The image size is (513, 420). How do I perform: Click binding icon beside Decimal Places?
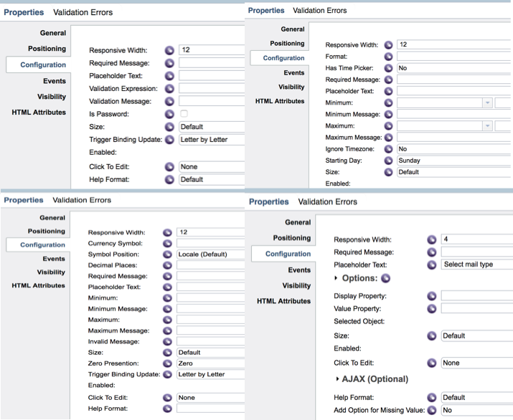coord(167,265)
